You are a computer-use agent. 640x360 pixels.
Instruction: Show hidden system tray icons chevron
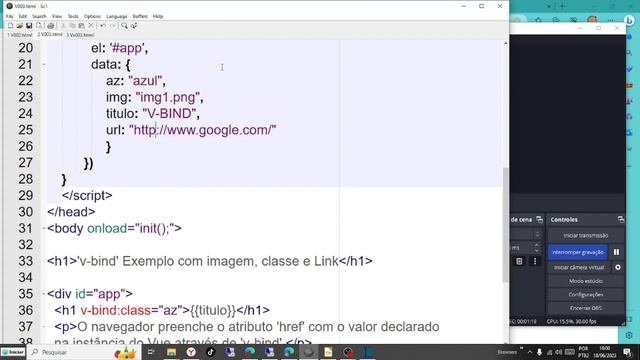[530, 352]
